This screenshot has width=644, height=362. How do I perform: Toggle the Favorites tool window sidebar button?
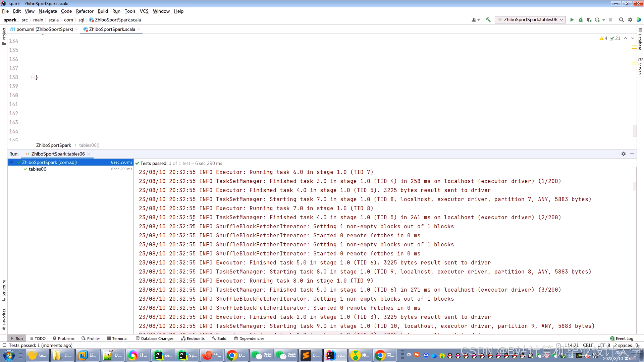(4, 319)
